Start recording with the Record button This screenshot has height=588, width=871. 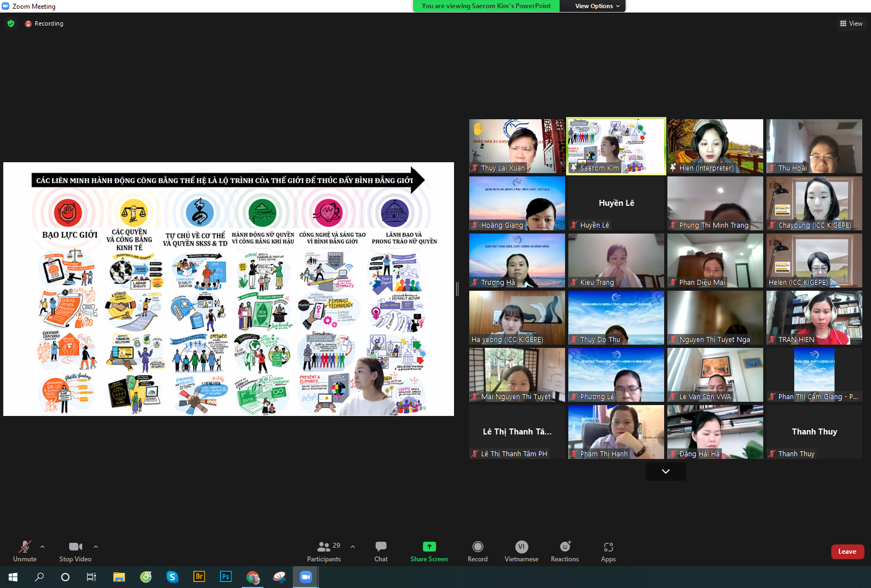click(477, 550)
